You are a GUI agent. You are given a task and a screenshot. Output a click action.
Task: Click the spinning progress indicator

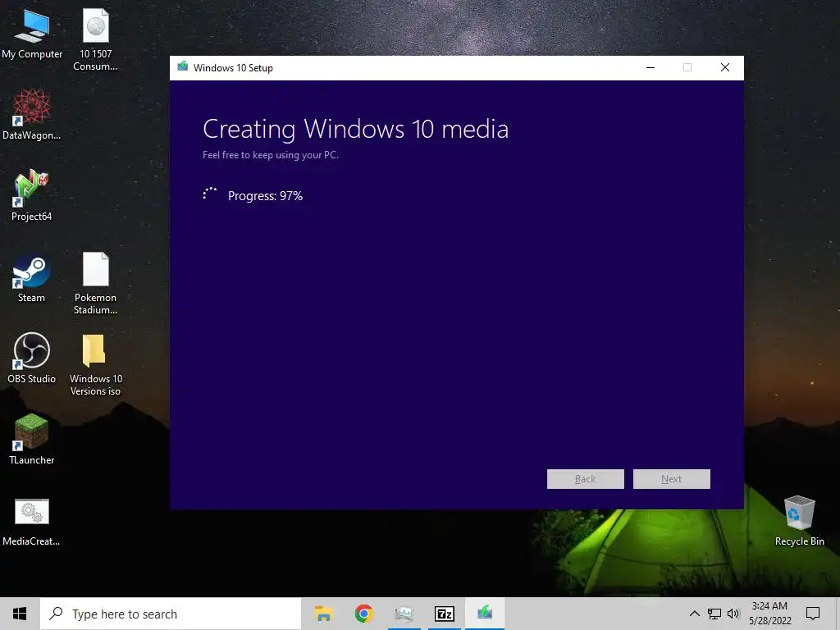click(210, 194)
